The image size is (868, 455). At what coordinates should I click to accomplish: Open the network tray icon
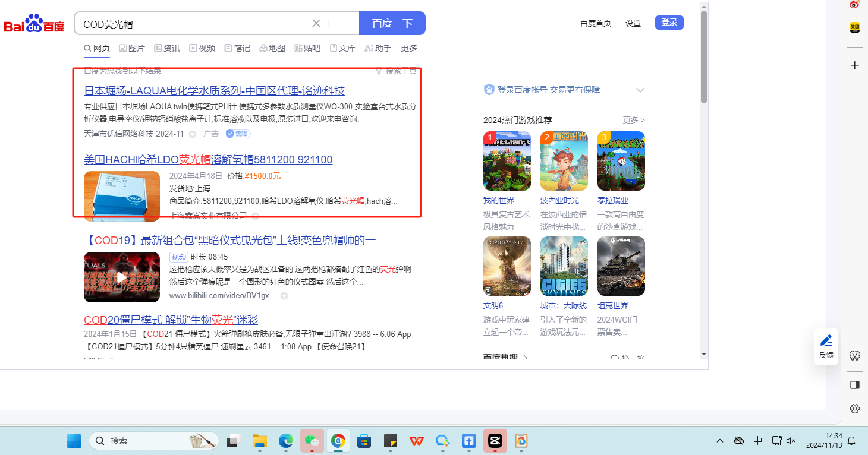pos(776,441)
